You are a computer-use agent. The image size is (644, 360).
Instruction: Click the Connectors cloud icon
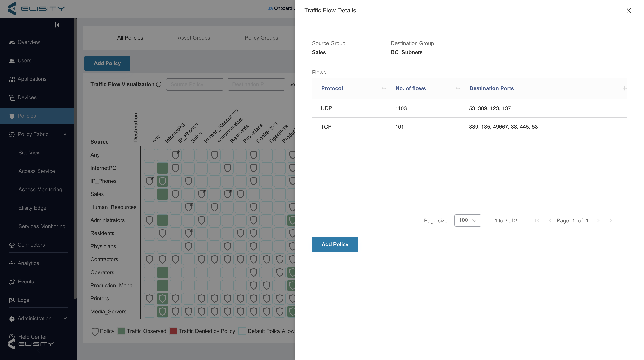pyautogui.click(x=12, y=245)
